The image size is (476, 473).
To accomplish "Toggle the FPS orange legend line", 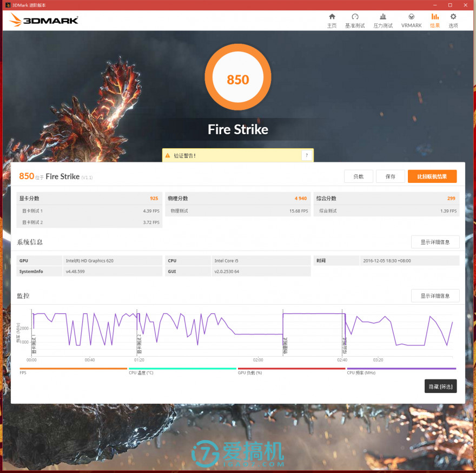I will [x=73, y=369].
